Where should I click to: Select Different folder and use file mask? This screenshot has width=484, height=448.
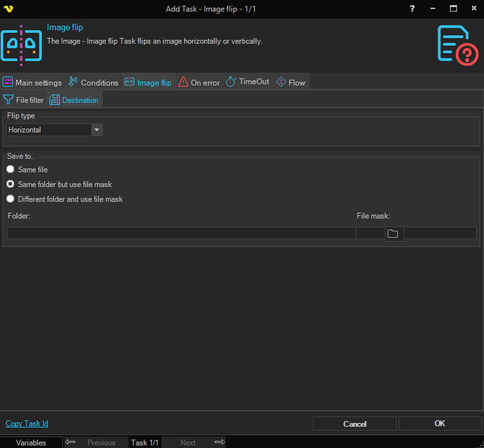[x=10, y=199]
